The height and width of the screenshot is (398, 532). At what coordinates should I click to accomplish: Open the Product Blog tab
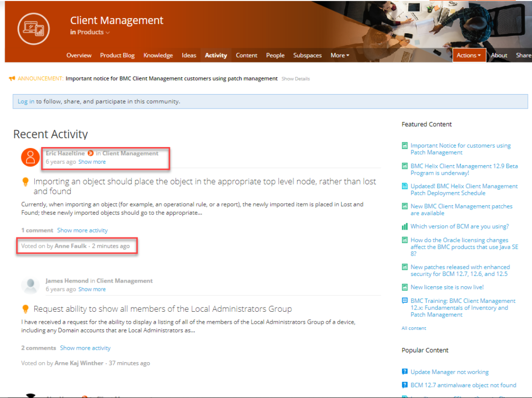[117, 55]
